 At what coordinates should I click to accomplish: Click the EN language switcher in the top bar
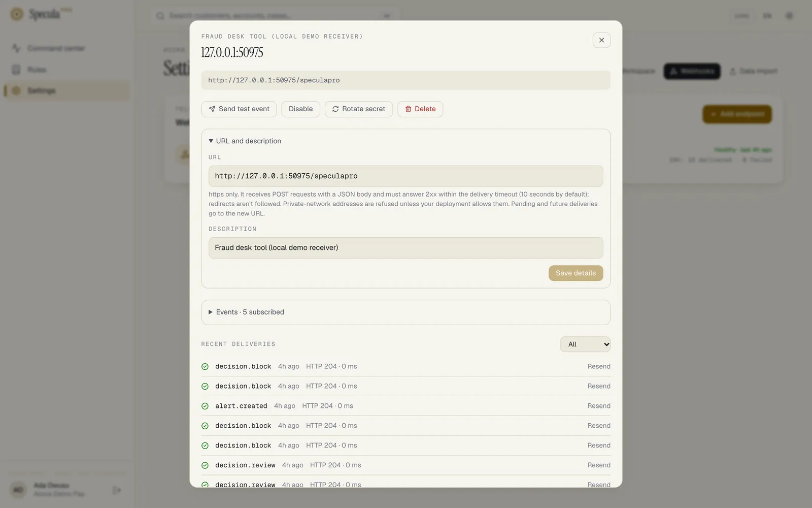tap(767, 16)
